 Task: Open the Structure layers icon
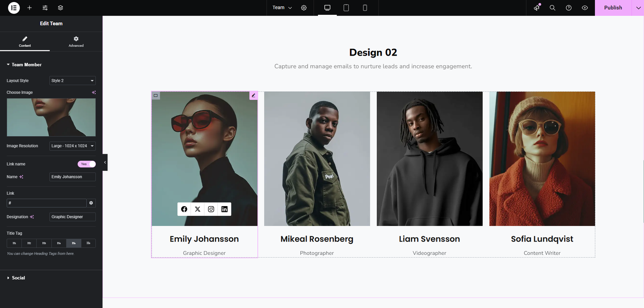(x=60, y=8)
